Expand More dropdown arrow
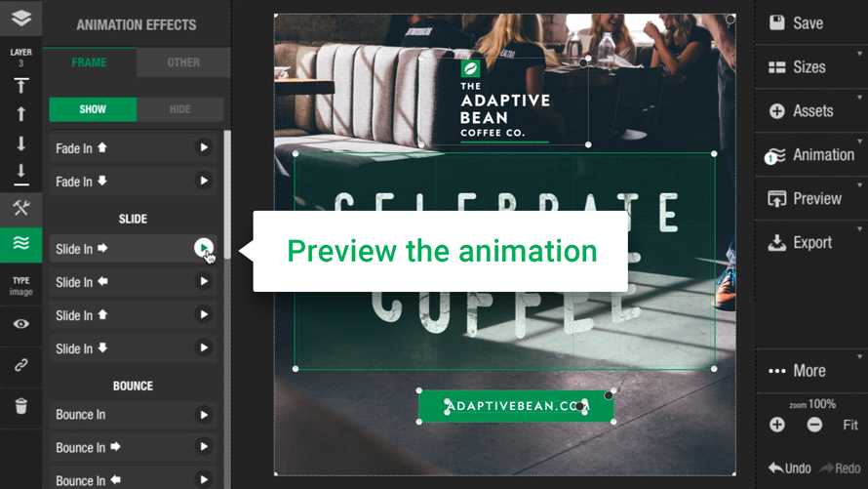This screenshot has height=489, width=868. 859,356
